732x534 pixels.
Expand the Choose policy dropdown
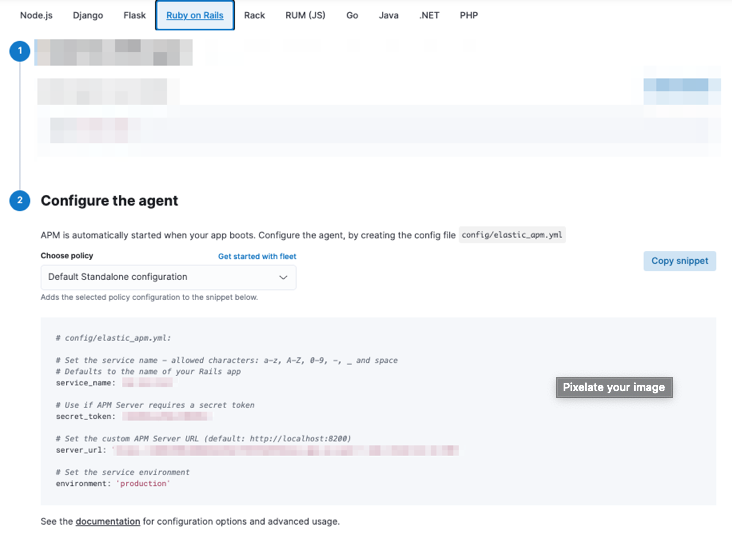pos(169,277)
